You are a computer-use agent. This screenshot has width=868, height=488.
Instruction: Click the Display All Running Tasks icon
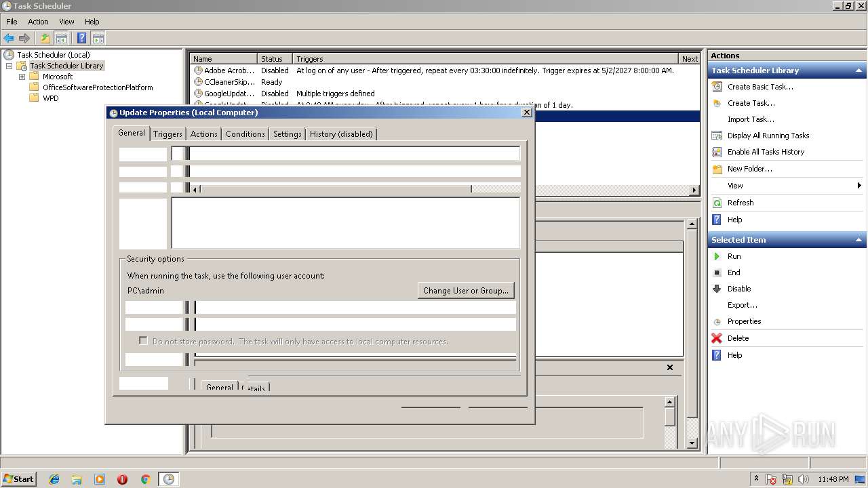[x=717, y=136]
